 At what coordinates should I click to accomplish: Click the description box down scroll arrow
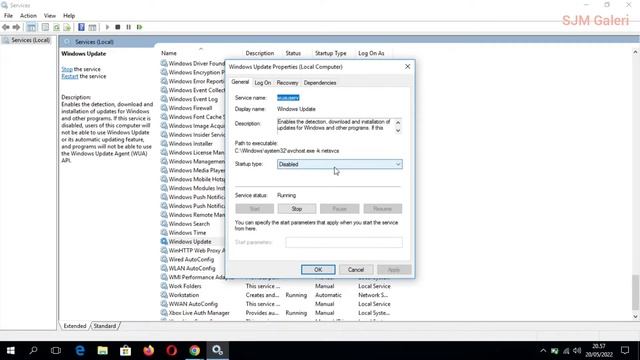coord(398,131)
